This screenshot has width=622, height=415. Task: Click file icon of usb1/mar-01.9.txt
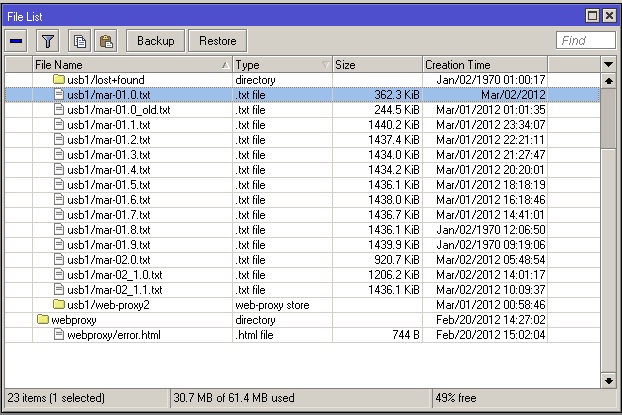coord(59,244)
